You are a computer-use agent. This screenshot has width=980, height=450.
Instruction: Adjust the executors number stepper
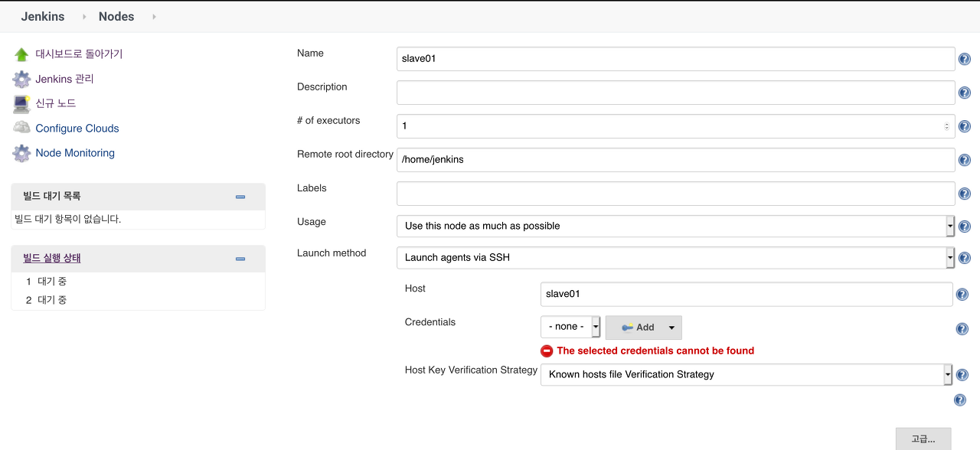[x=946, y=126]
